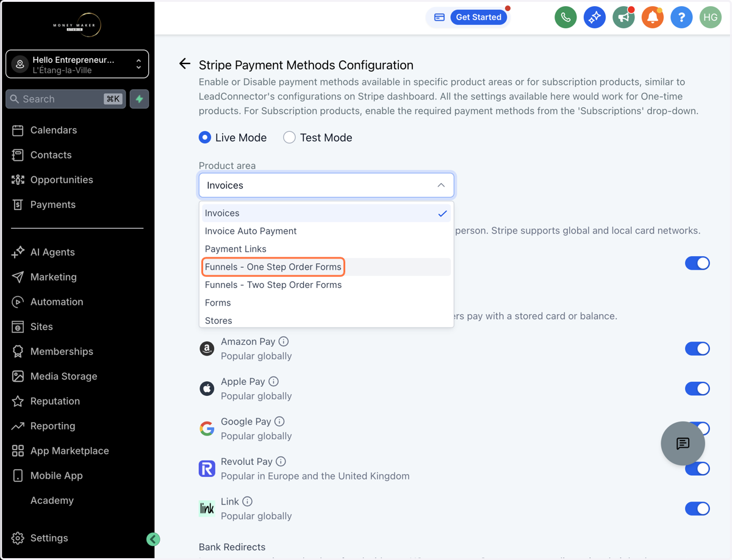The height and width of the screenshot is (560, 732).
Task: Toggle the cards payment switch near top
Action: coord(697,263)
